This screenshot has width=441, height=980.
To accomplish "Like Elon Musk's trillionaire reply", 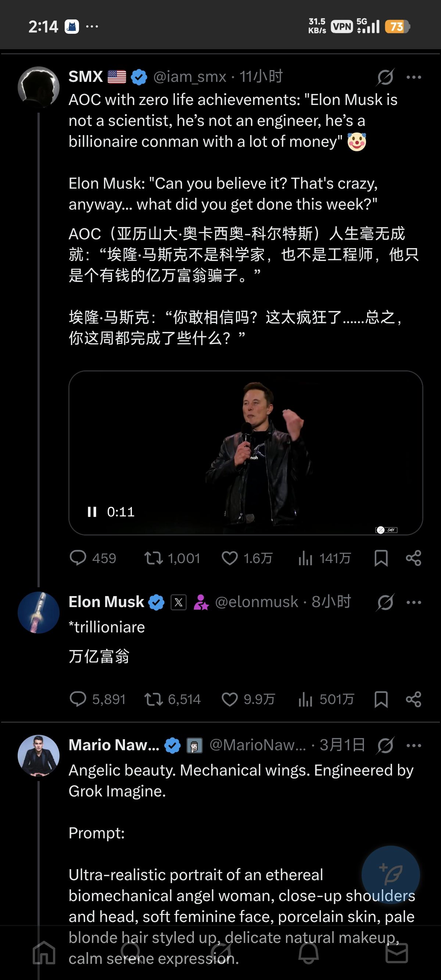I will [230, 699].
